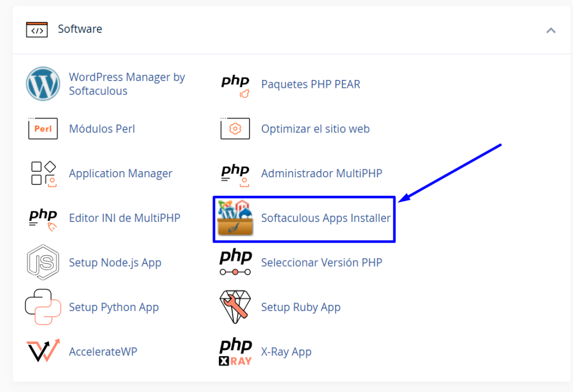Open WordPress Manager by Softaculous link
Image resolution: width=573 pixels, height=392 pixels.
click(x=127, y=84)
